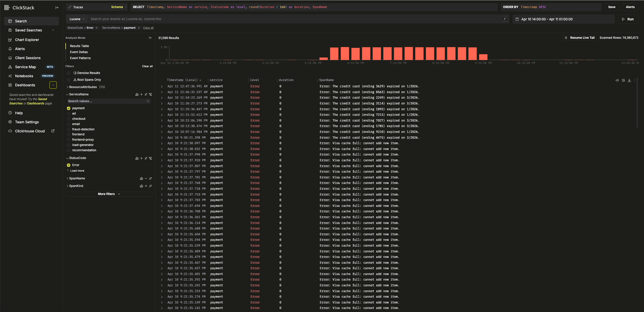
Task: Open the ClickHouse Cloud external link icon
Action: tap(53, 131)
